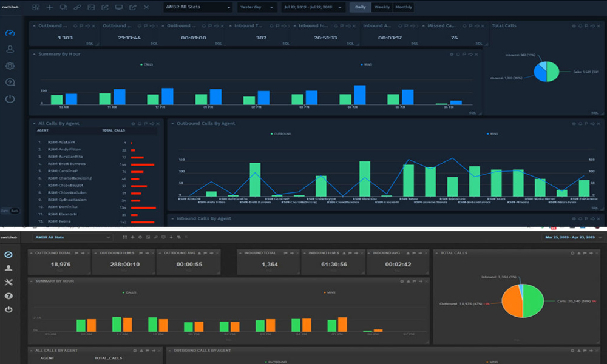Open the Mar 25 - Apr 23, 2019 date dropdown
The width and height of the screenshot is (607, 364).
(574, 237)
